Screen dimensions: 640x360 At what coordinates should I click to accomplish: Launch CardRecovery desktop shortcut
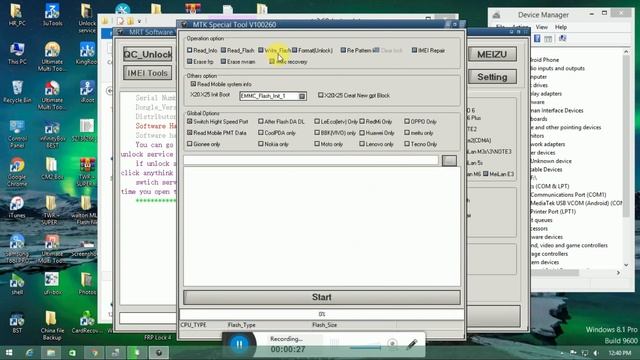(87, 322)
